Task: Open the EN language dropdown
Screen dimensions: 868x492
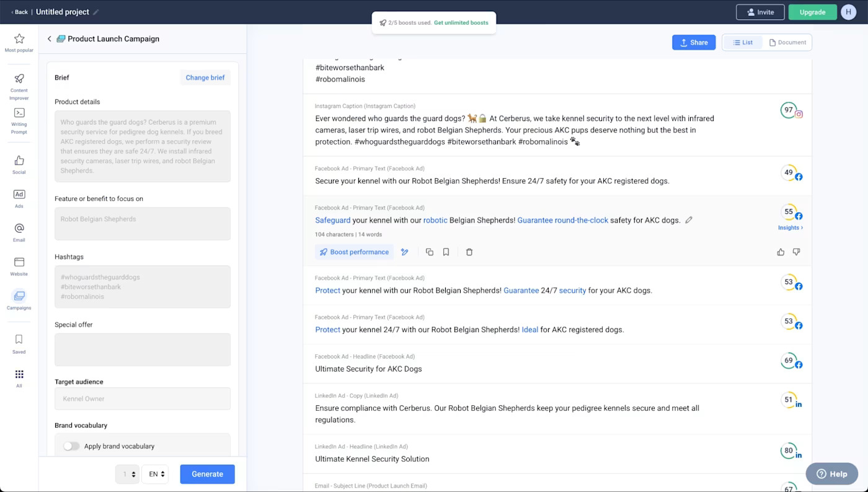Action: point(155,474)
